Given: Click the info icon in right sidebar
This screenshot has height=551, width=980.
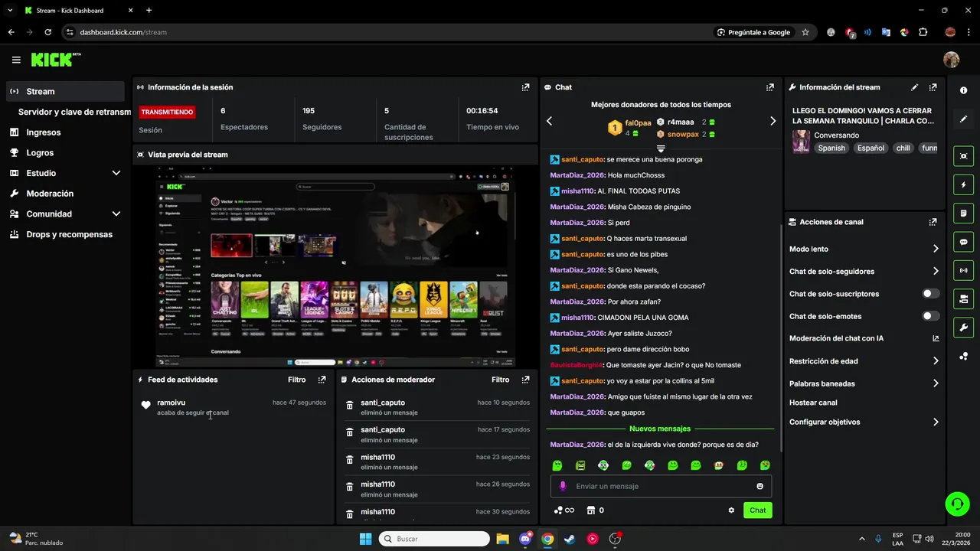Looking at the screenshot, I should (x=963, y=90).
